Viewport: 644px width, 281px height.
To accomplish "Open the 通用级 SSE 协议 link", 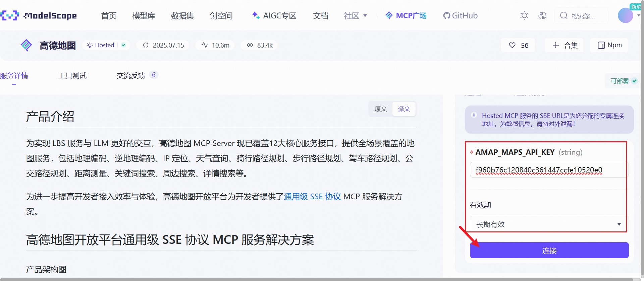I will tap(312, 197).
